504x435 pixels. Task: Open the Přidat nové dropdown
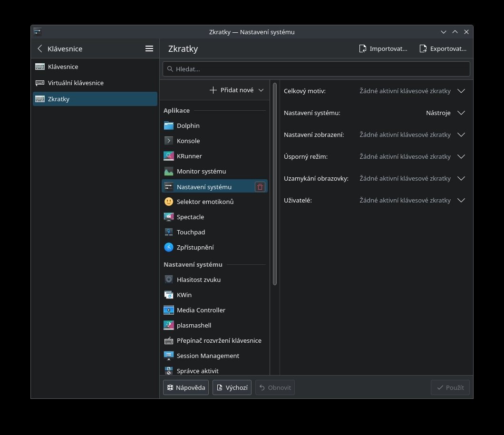(x=236, y=90)
